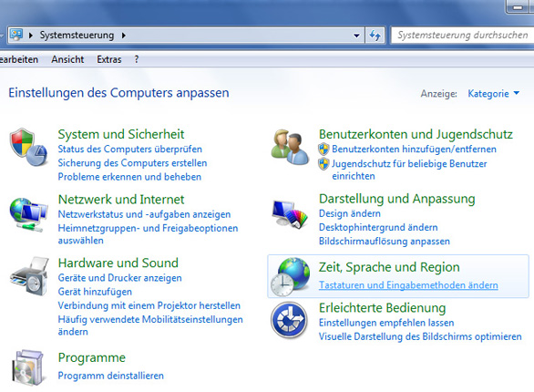Open the Netzwerk und Internet globe icon
Screen dimensions: 534x392
(x=28, y=214)
